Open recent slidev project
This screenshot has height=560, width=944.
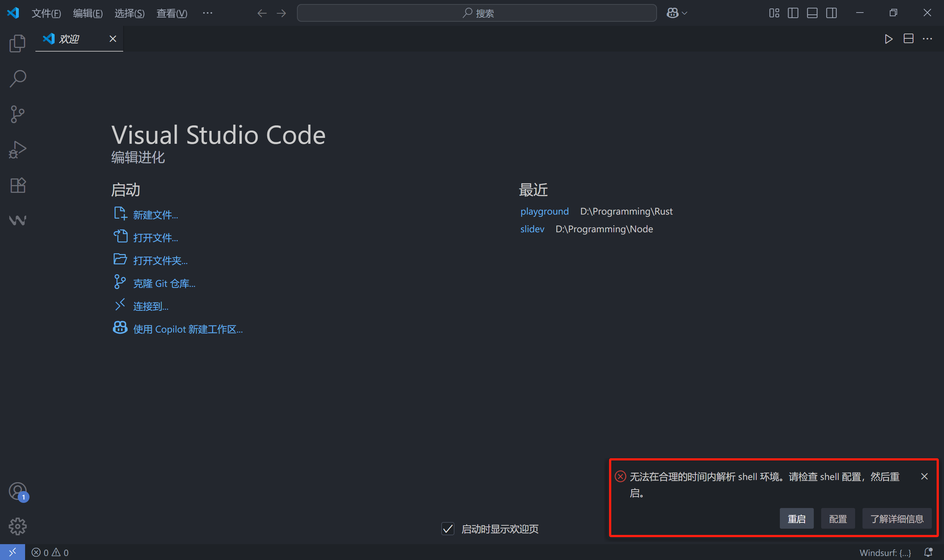(532, 229)
